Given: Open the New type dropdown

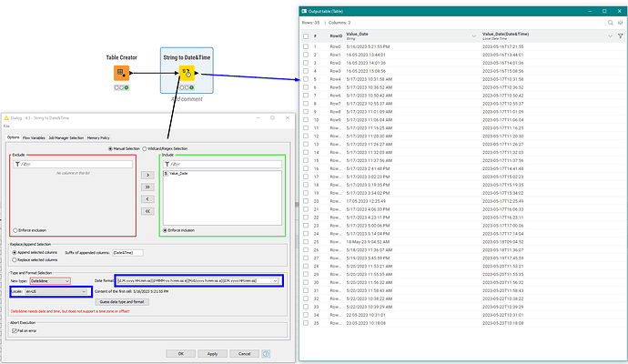Looking at the screenshot, I should pyautogui.click(x=50, y=281).
